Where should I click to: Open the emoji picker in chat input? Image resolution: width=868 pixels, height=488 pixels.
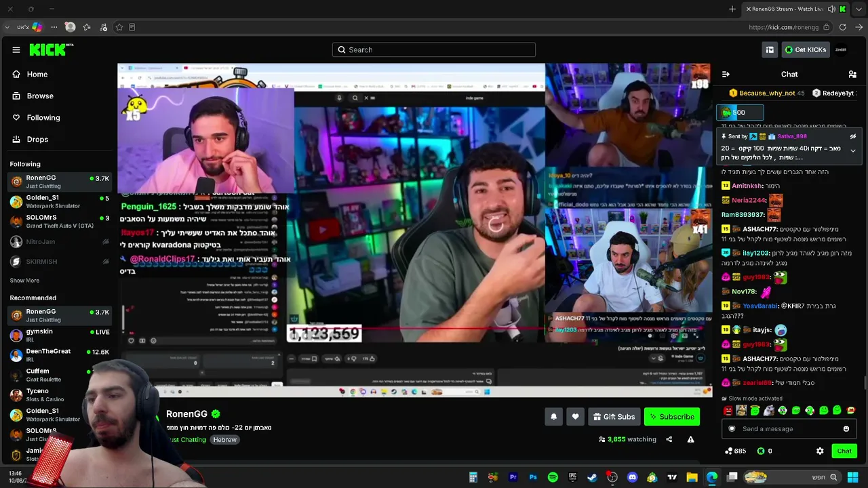coord(846,429)
